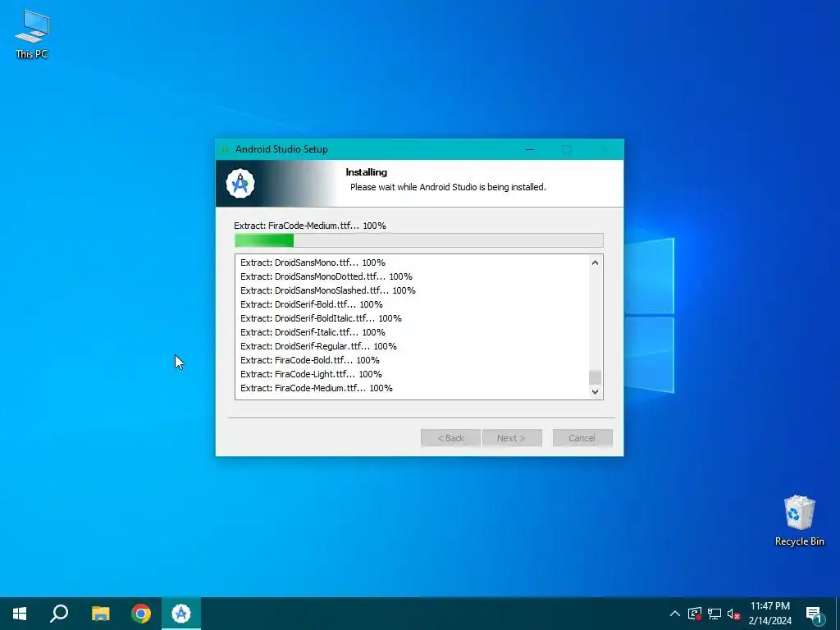
Task: Minimize the Android Studio Setup window
Action: (x=530, y=149)
